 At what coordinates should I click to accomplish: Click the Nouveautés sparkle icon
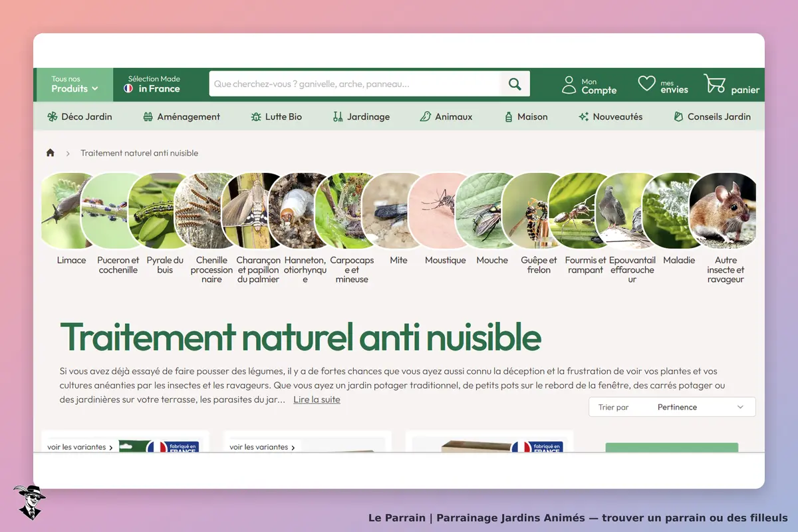[x=583, y=116]
